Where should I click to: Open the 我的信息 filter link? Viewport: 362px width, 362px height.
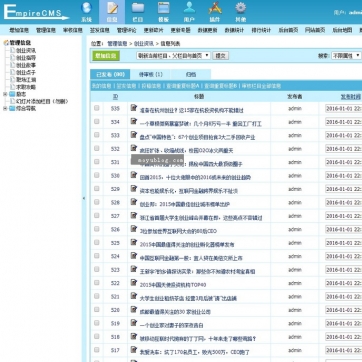coord(102,86)
